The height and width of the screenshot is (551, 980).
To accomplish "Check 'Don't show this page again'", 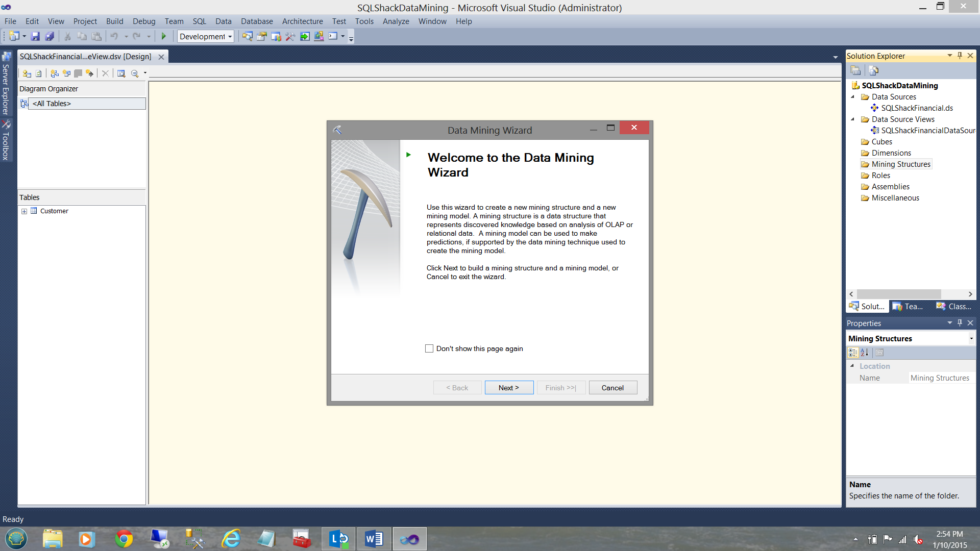I will pos(429,348).
